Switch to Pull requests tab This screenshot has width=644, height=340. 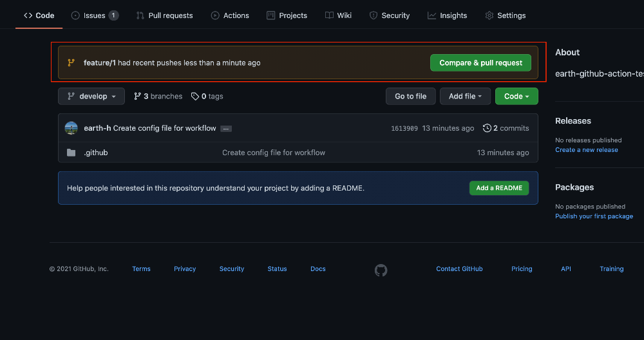point(164,15)
